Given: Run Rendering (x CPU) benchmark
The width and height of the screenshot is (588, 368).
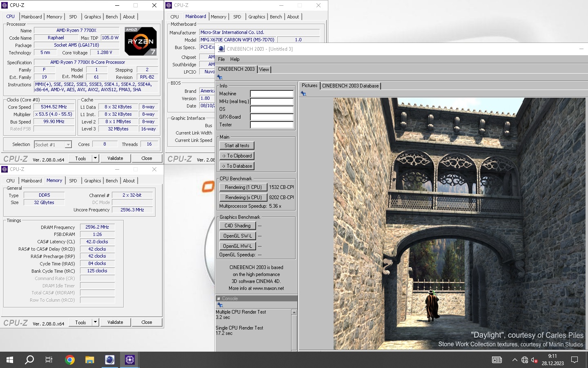Looking at the screenshot, I should tap(243, 197).
